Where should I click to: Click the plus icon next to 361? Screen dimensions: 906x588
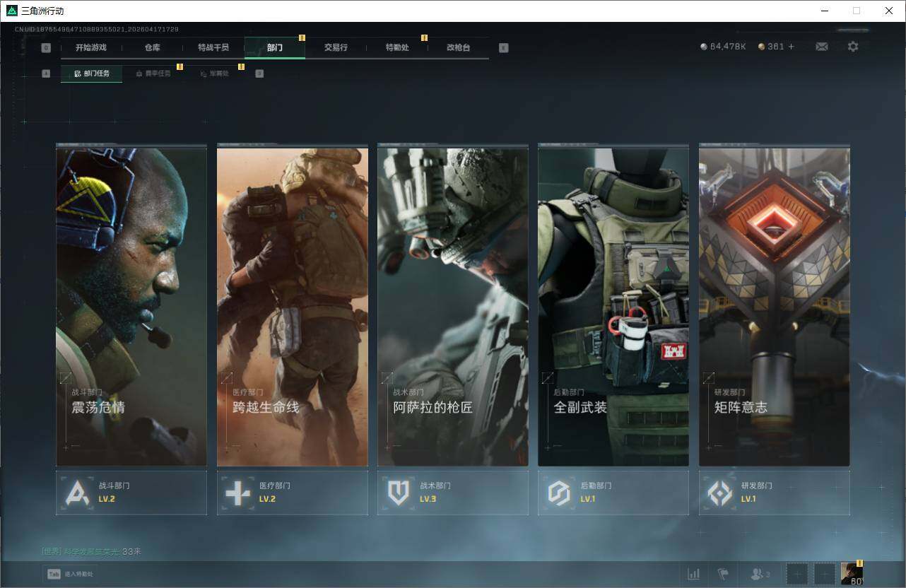(x=791, y=47)
